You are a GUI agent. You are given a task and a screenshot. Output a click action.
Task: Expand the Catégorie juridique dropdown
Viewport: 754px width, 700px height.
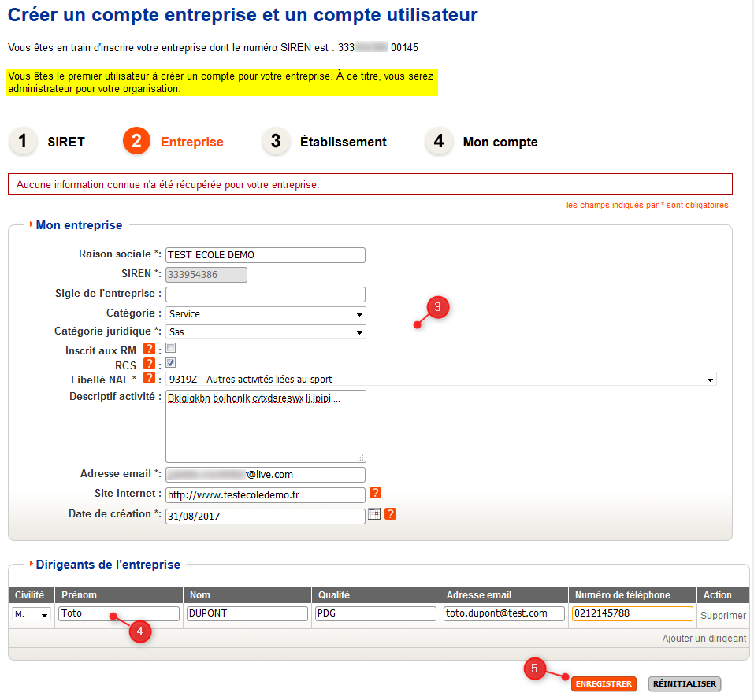click(266, 331)
